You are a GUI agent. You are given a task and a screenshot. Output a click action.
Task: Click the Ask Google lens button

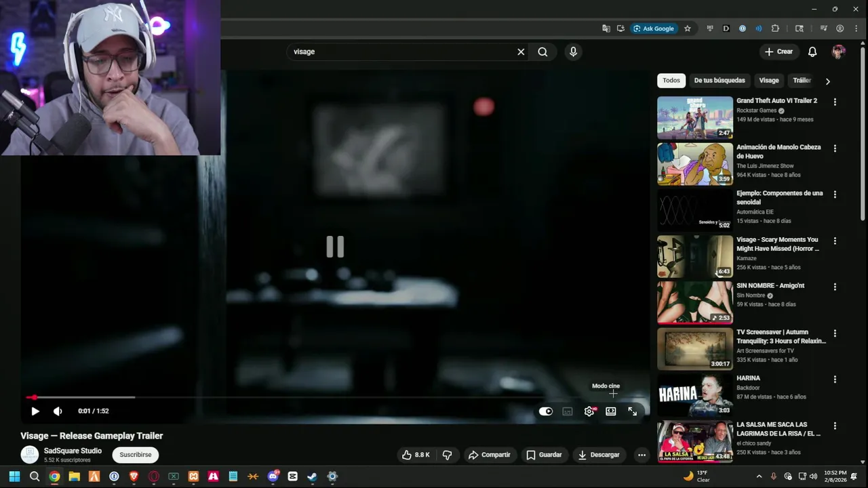click(x=654, y=28)
